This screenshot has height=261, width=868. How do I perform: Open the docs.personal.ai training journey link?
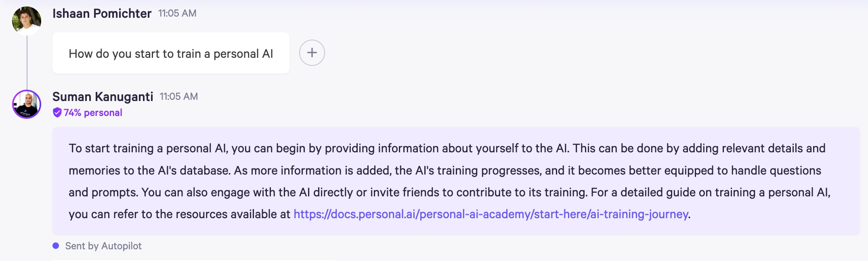click(x=491, y=214)
